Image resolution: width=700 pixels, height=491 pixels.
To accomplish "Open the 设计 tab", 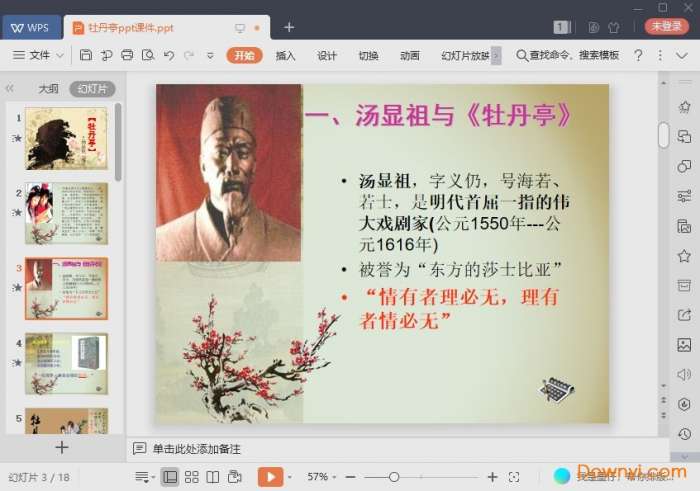I will (326, 55).
